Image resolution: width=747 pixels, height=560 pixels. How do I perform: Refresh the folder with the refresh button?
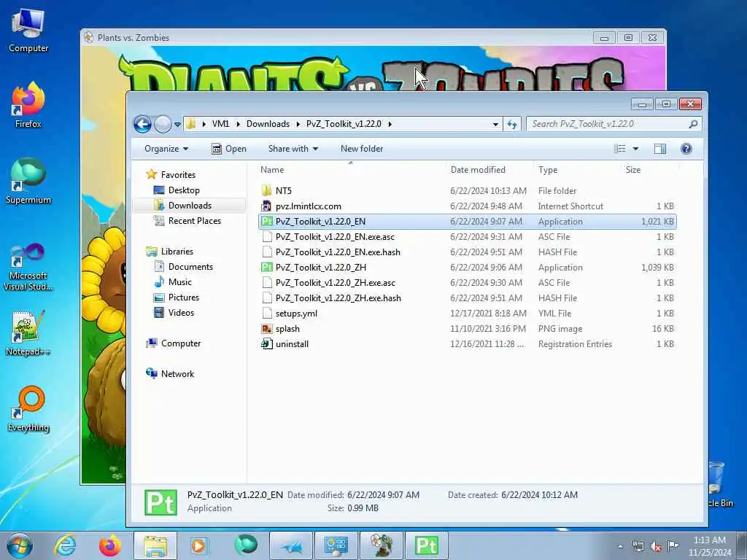click(x=511, y=124)
